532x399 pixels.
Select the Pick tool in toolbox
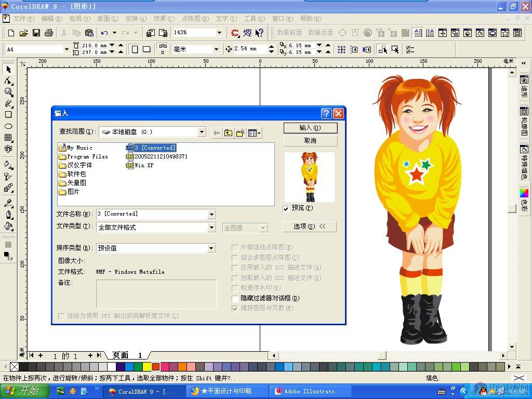coord(8,70)
